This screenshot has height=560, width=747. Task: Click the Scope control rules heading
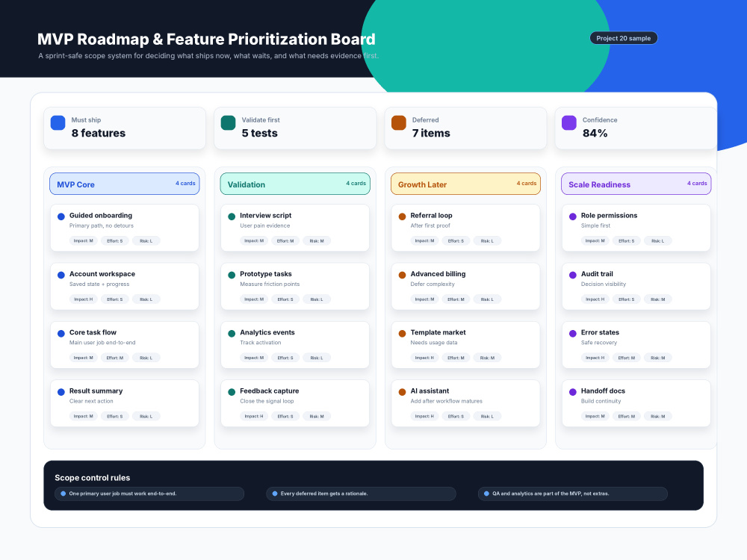93,478
